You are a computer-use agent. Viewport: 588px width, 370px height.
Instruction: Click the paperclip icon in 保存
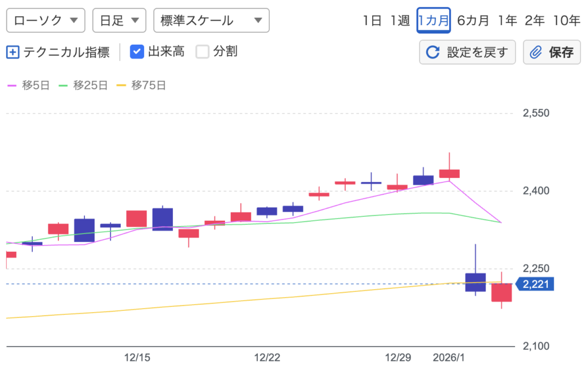(x=535, y=53)
